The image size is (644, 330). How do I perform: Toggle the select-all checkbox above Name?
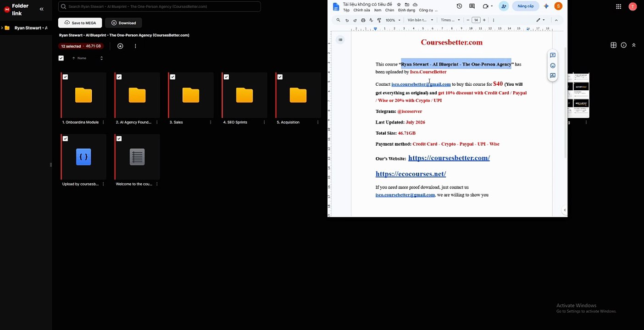coord(61,58)
